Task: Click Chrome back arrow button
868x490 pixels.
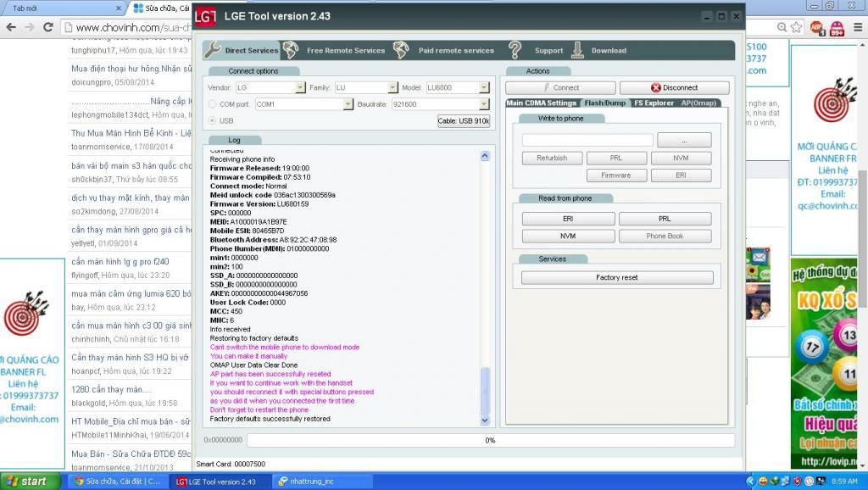Action: click(x=11, y=27)
